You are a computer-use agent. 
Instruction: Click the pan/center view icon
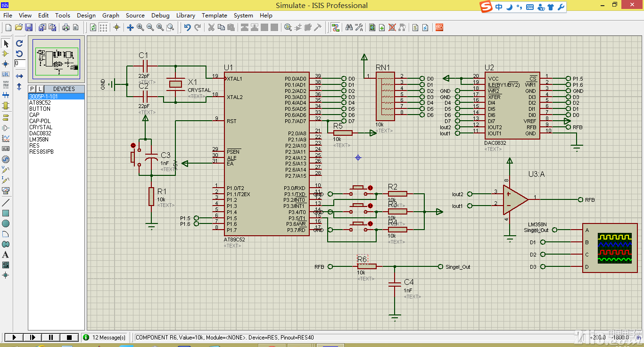131,27
